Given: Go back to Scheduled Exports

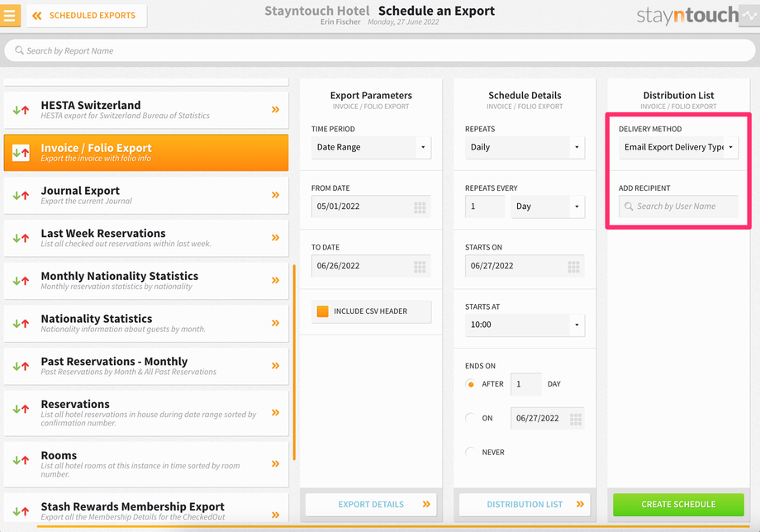Looking at the screenshot, I should [x=87, y=16].
